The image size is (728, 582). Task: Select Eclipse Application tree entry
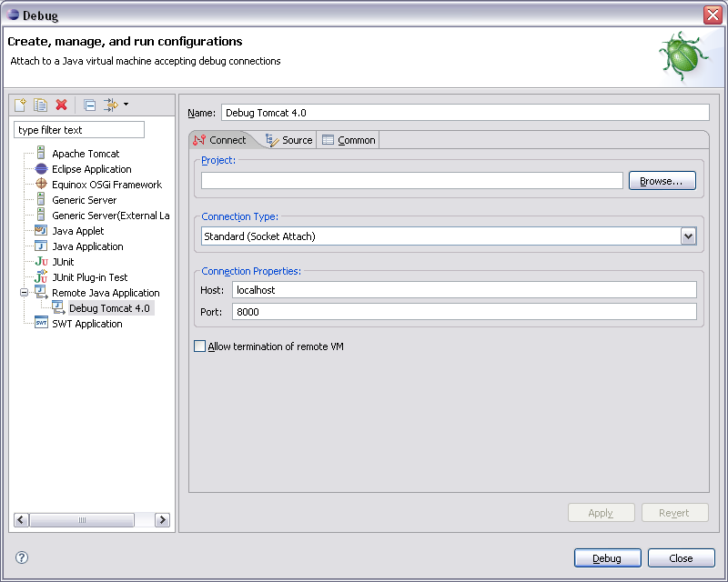[x=92, y=169]
